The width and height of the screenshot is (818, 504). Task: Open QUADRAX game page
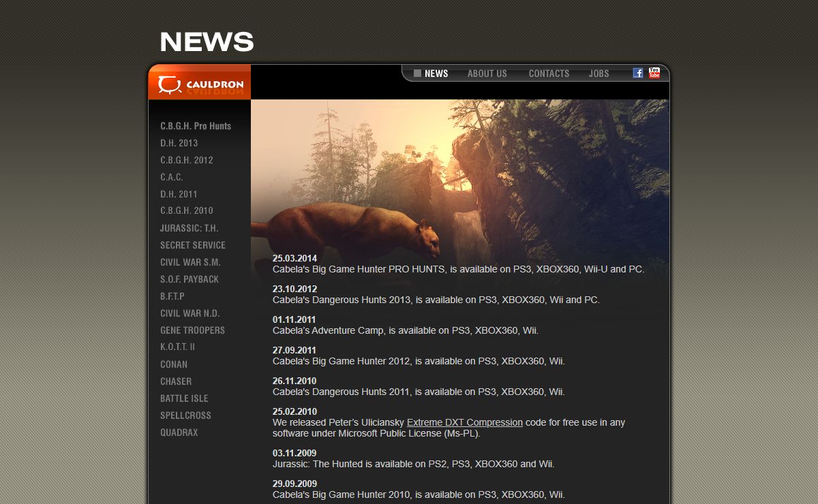(179, 432)
